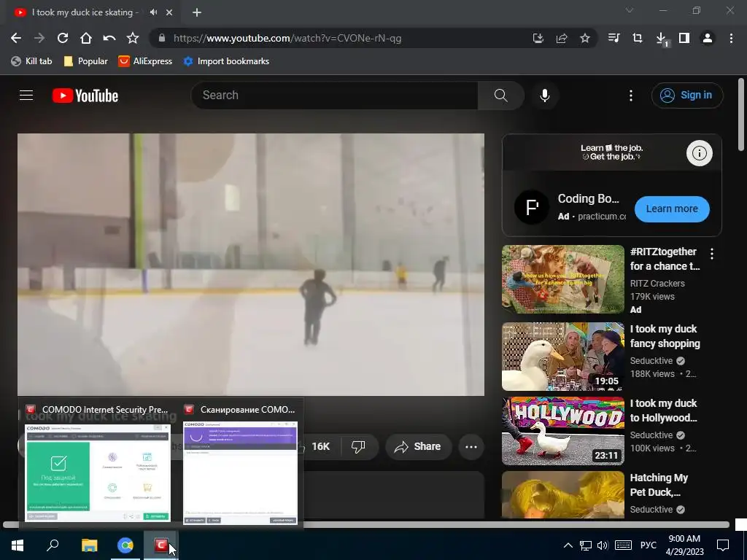The width and height of the screenshot is (747, 560).
Task: Click the crop screenshot toolbar icon
Action: (x=638, y=38)
